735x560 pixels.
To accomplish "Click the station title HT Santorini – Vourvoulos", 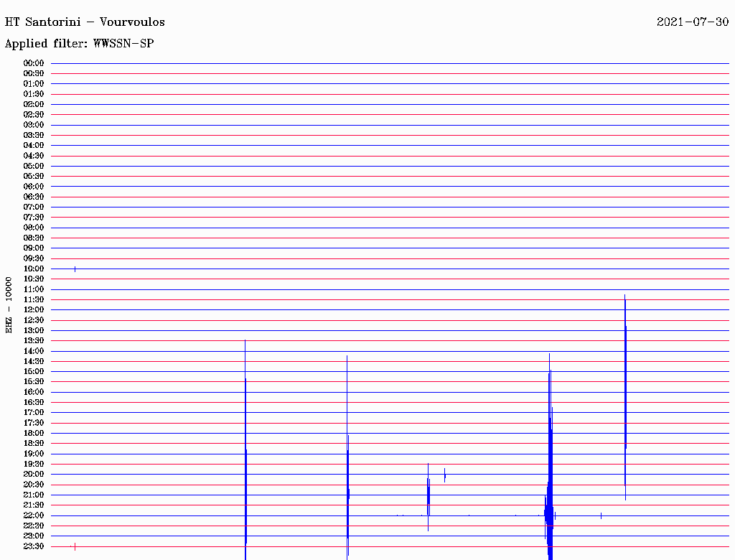I will click(85, 22).
